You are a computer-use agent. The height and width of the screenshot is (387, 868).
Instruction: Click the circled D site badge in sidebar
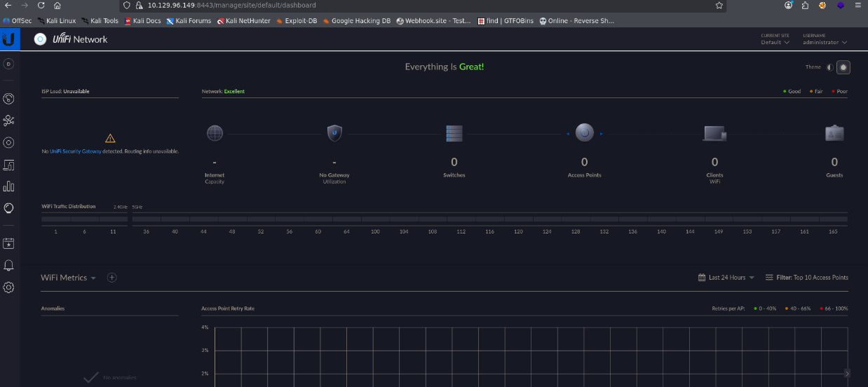[x=8, y=64]
